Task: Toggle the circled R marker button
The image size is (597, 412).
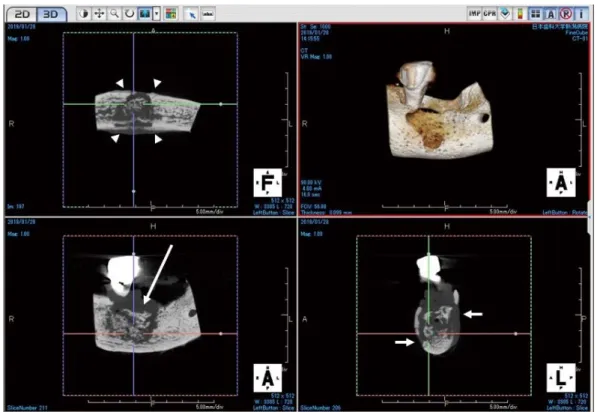Action: [x=566, y=14]
